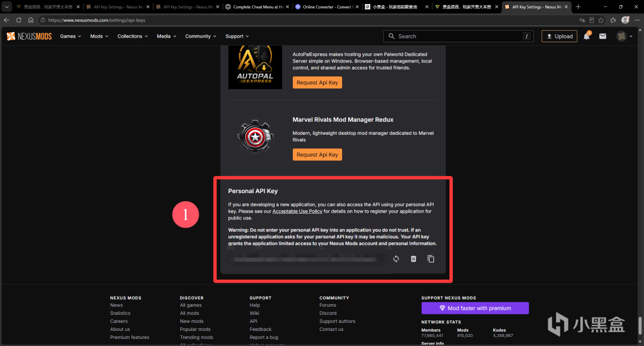Open the messages envelope icon
The image size is (644, 346).
click(x=603, y=36)
